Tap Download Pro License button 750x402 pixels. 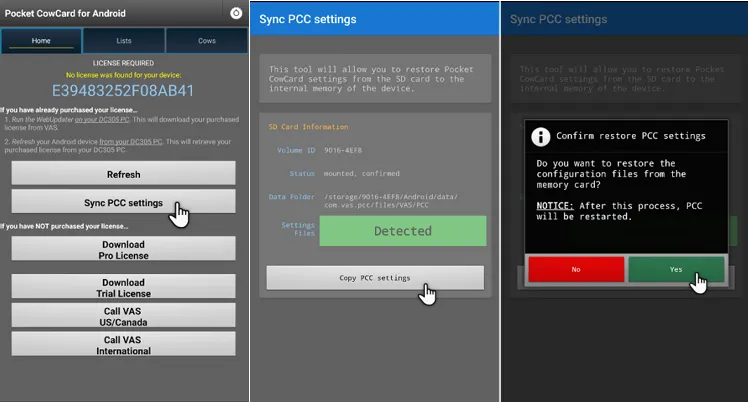pyautogui.click(x=123, y=249)
